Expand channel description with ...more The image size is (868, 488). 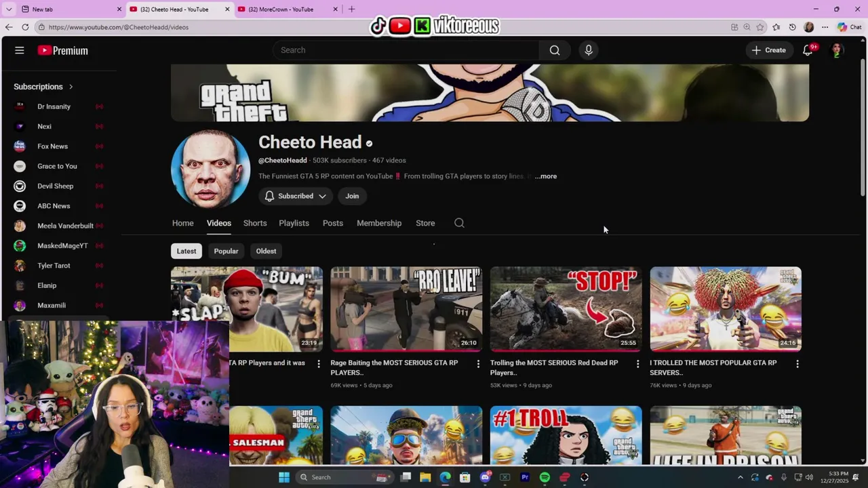[546, 176]
